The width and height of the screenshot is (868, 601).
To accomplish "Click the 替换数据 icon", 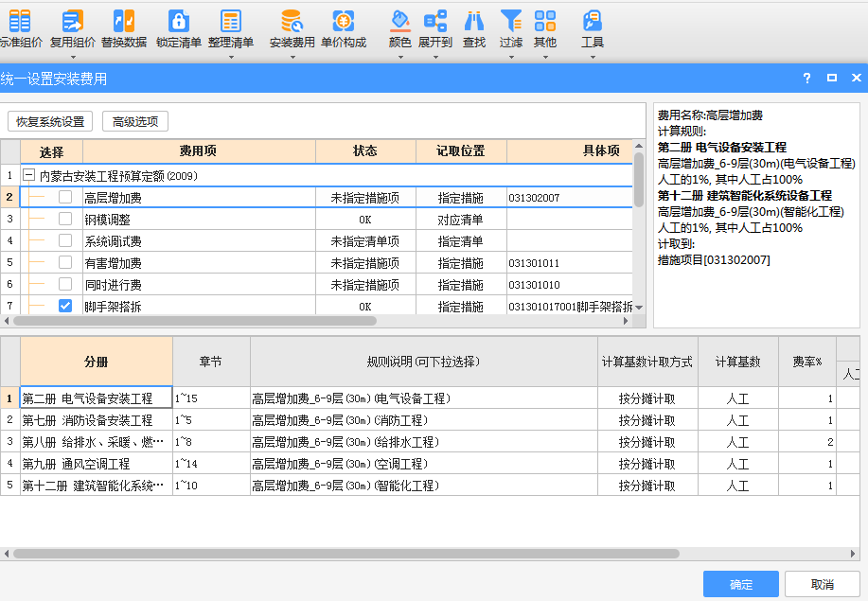I will [124, 21].
